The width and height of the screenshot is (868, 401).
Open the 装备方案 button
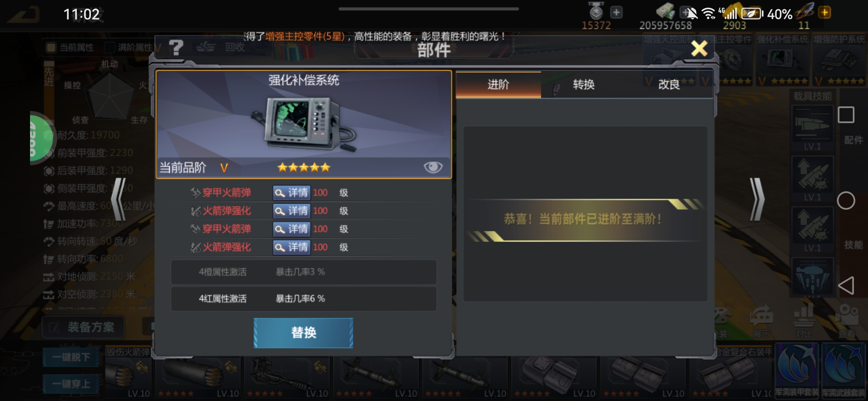coord(83,327)
